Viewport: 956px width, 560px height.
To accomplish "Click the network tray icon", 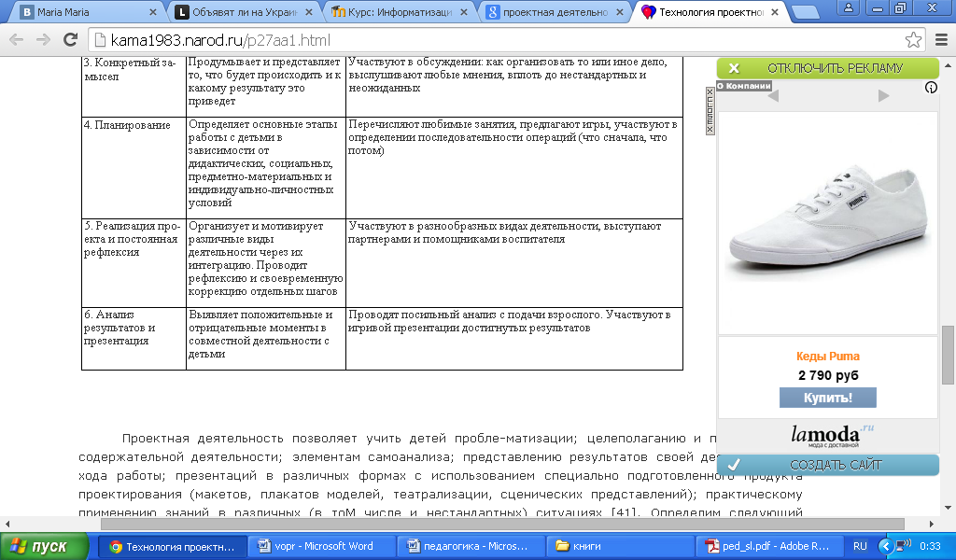I will pos(903,545).
